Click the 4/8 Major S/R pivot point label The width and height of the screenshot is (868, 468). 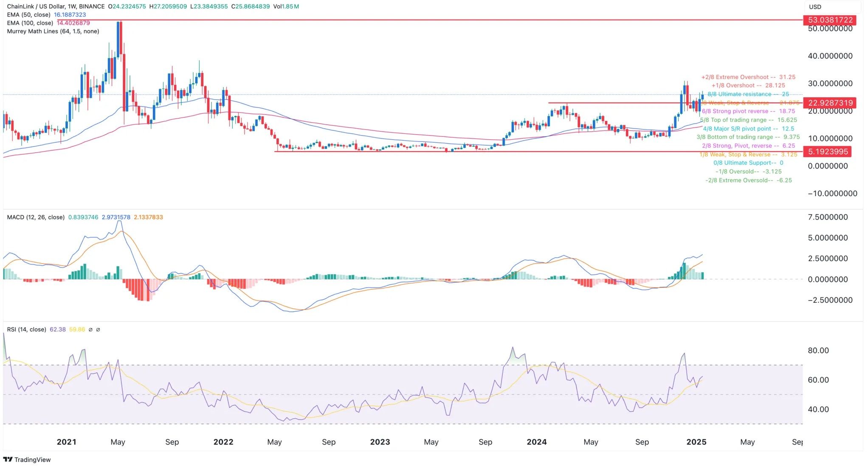[748, 129]
